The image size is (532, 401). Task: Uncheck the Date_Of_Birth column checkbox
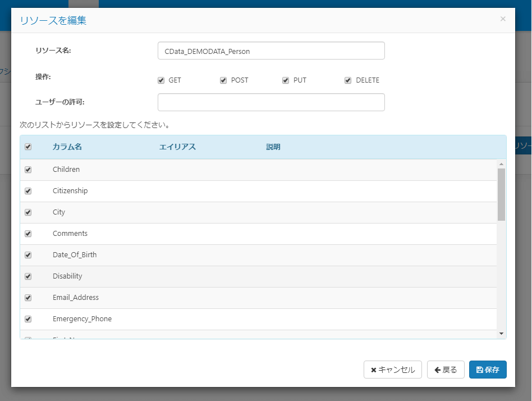28,255
